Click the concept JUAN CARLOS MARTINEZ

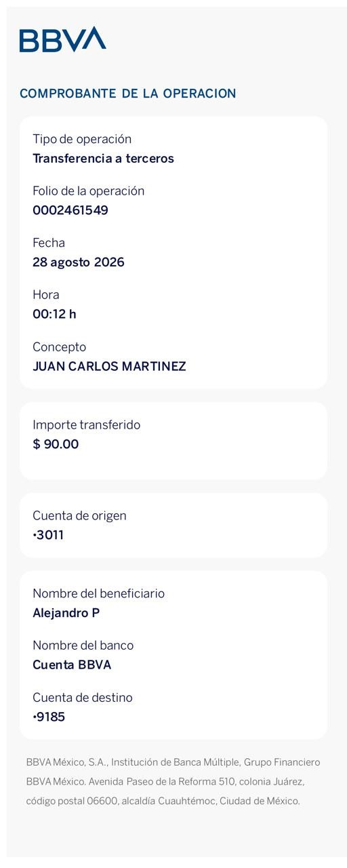click(x=109, y=366)
